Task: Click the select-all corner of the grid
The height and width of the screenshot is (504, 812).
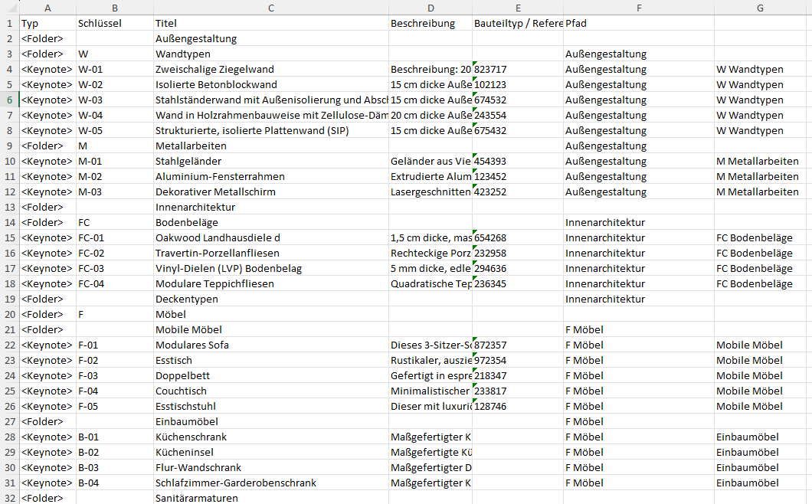Action: point(9,8)
